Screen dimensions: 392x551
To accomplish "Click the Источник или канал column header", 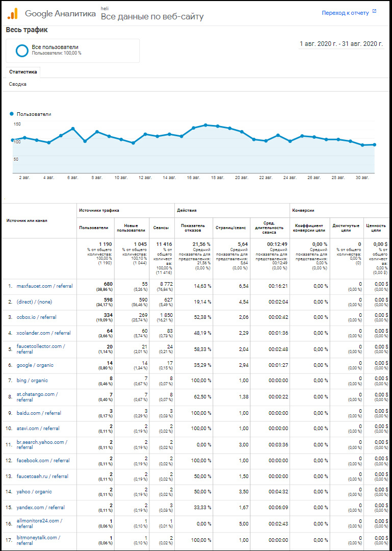I will [27, 220].
